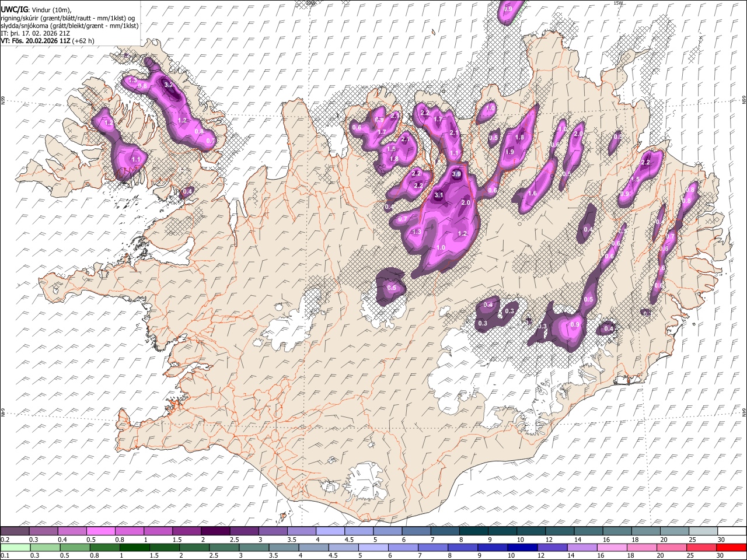
Task: Pick pale green 0.1–0.3 rain legend swatch
Action: click(x=15, y=547)
